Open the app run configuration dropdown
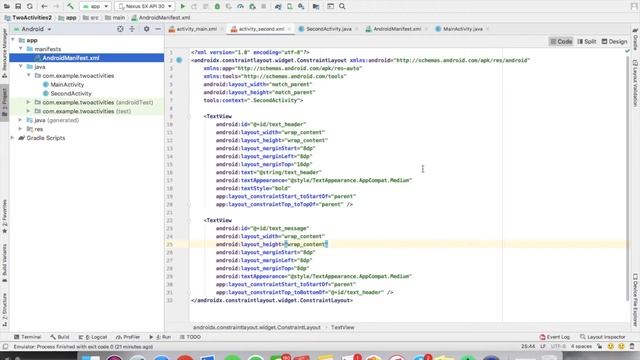Image resolution: width=640 pixels, height=360 pixels. tap(96, 7)
